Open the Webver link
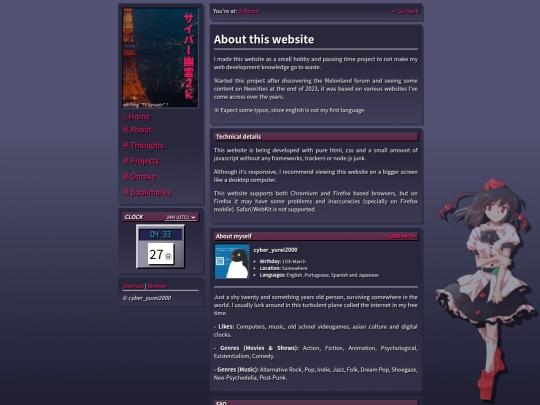The image size is (540, 405). coord(157,286)
